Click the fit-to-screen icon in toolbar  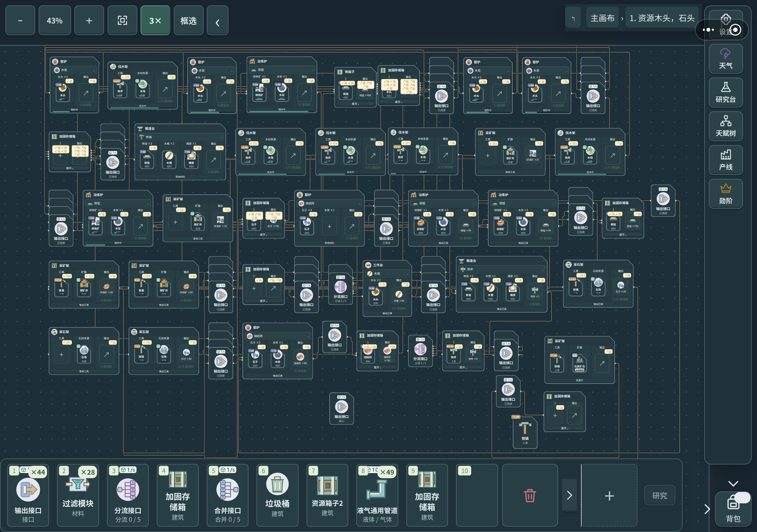coord(122,21)
